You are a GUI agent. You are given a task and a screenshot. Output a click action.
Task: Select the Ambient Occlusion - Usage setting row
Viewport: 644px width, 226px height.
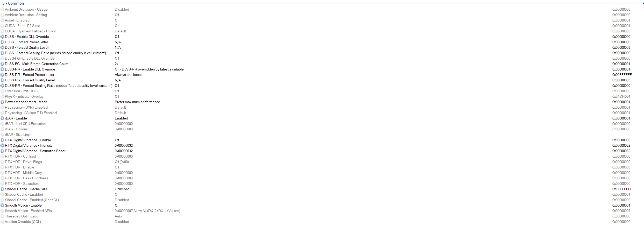pos(26,10)
